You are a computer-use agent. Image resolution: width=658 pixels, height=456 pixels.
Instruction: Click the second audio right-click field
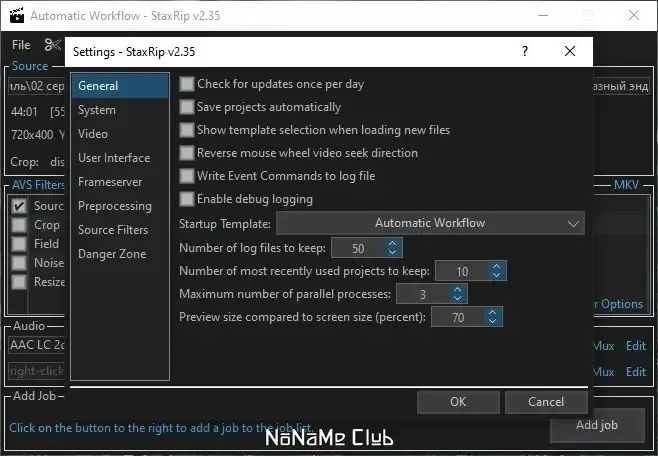tap(37, 371)
